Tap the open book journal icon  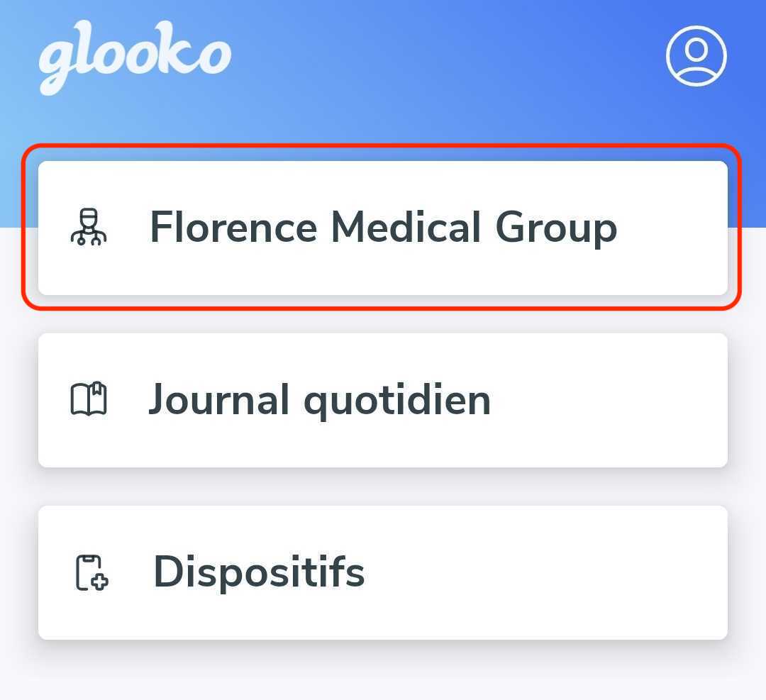click(x=89, y=399)
